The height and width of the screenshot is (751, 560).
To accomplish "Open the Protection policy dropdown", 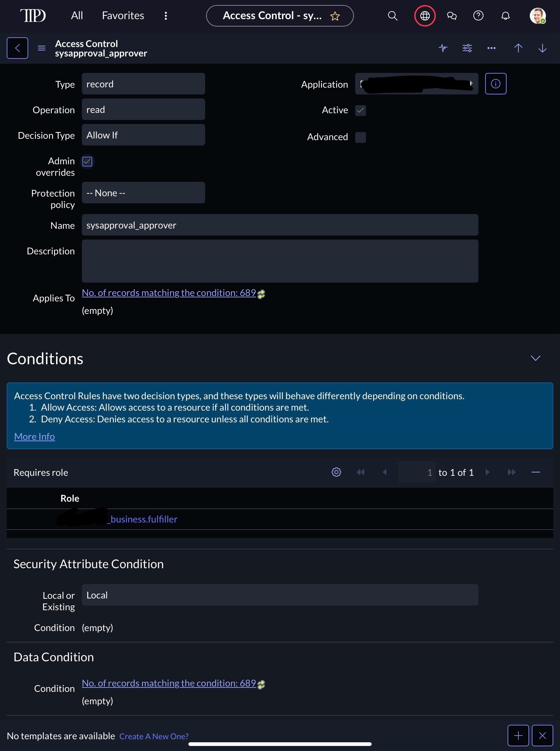I will point(143,193).
